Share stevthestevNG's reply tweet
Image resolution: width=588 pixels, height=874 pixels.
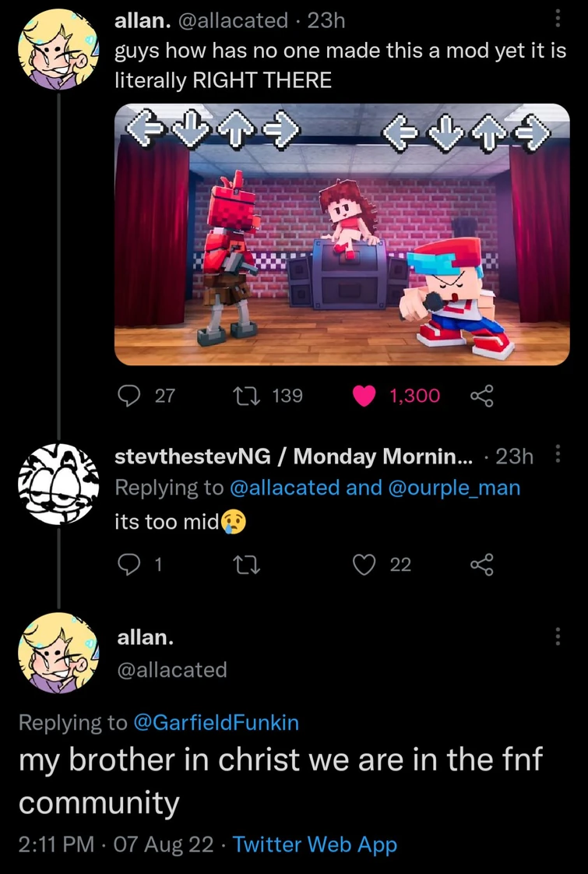tap(483, 565)
